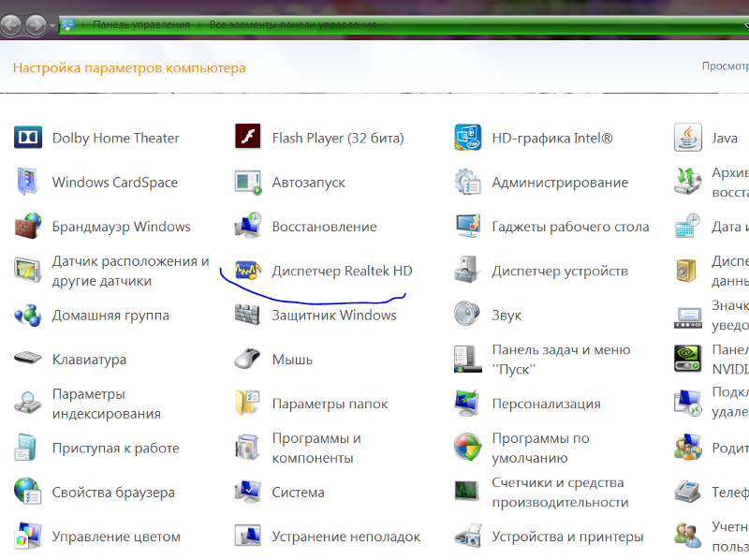Click the Приступая к работе icon

pyautogui.click(x=26, y=448)
